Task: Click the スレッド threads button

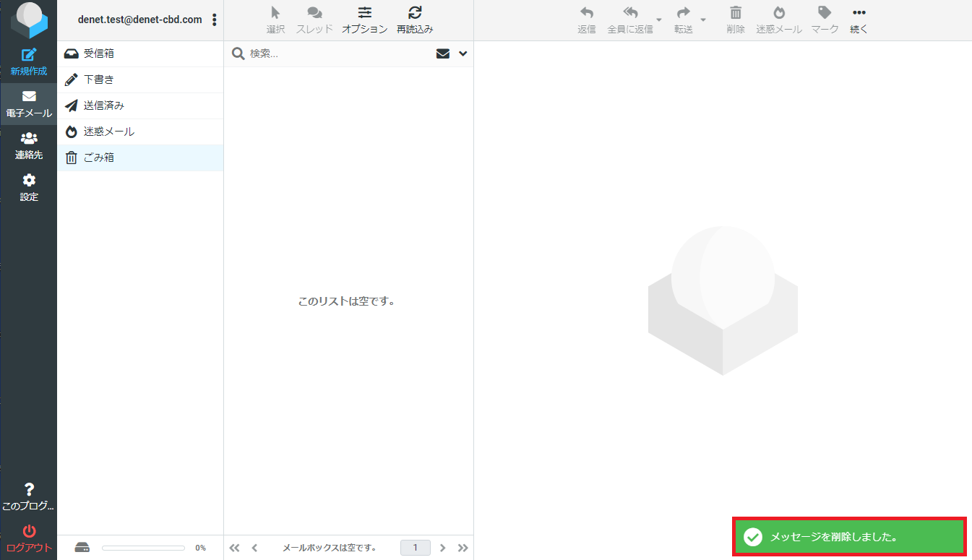Action: 314,20
